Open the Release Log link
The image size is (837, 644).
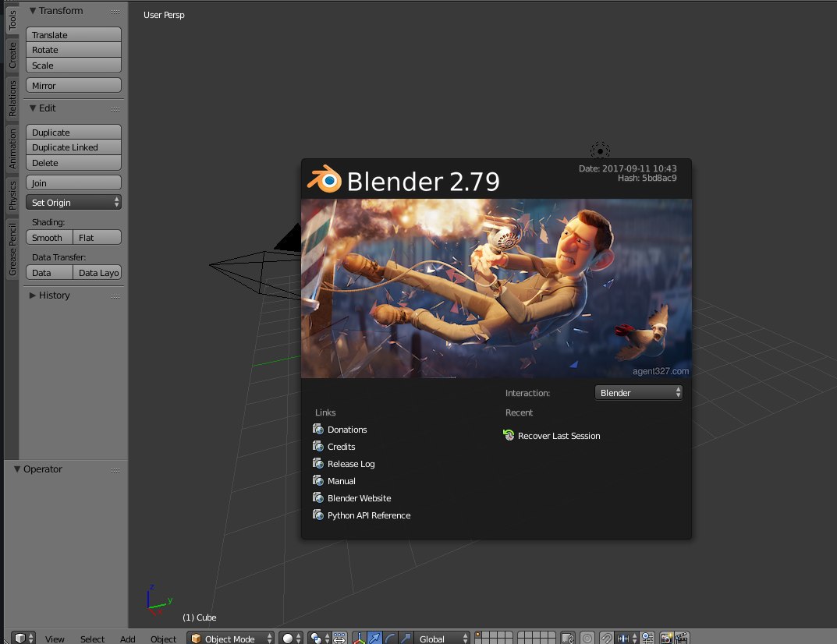click(x=351, y=464)
